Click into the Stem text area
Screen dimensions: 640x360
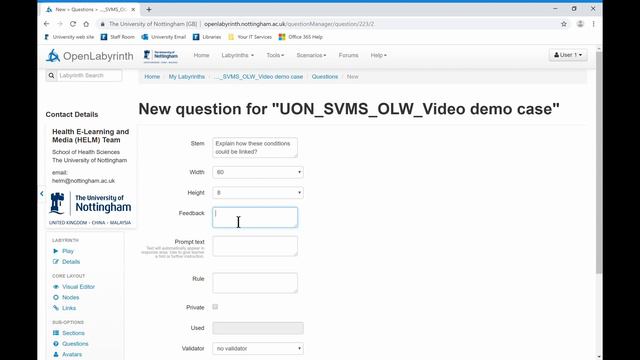[255, 148]
